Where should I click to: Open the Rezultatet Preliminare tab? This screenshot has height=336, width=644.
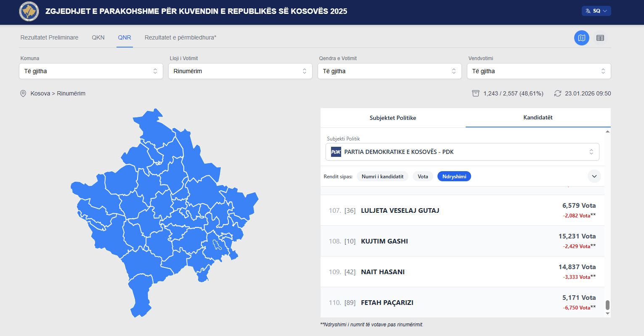[49, 37]
